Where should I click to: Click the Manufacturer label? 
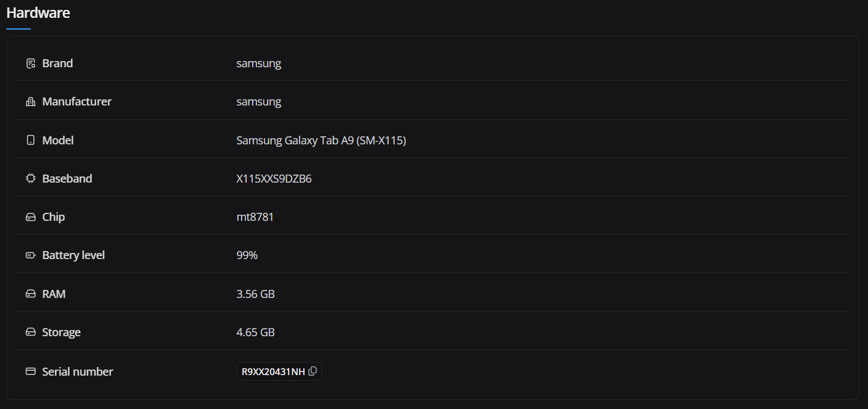(x=77, y=102)
